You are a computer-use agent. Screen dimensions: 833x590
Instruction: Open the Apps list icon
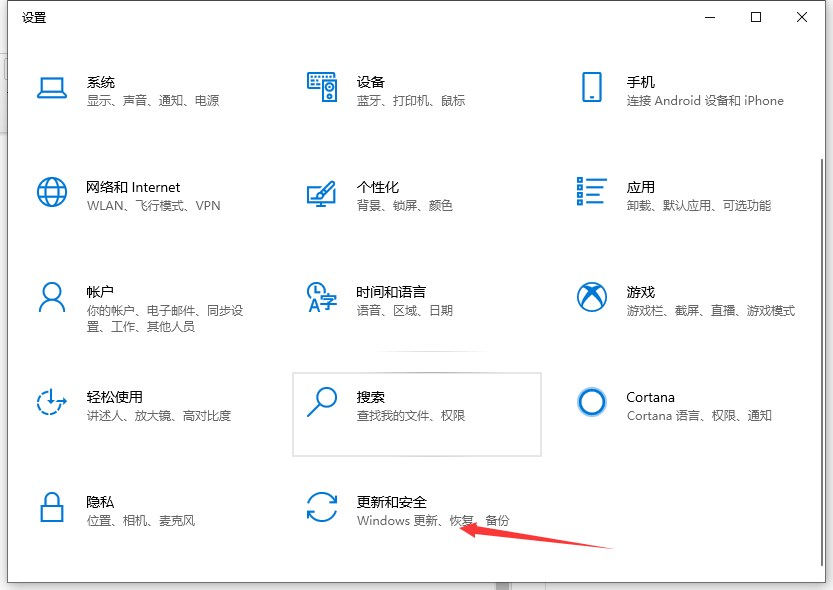click(x=592, y=192)
